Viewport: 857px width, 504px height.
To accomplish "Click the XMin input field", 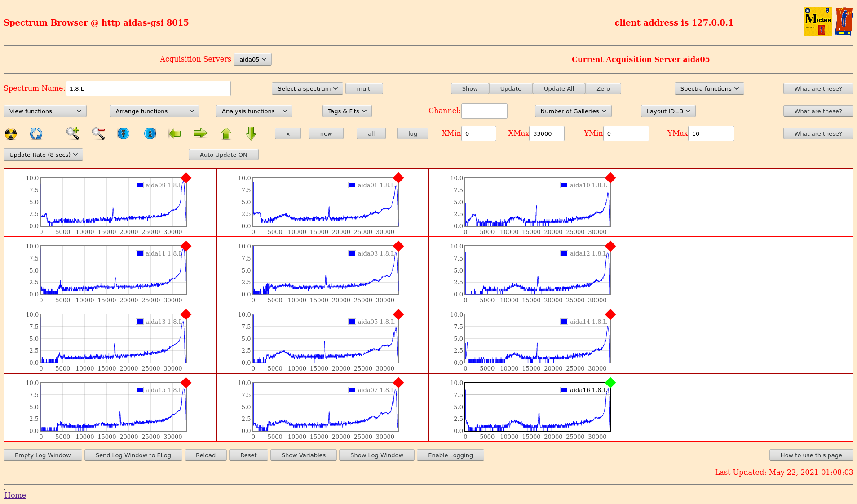I will tap(479, 133).
